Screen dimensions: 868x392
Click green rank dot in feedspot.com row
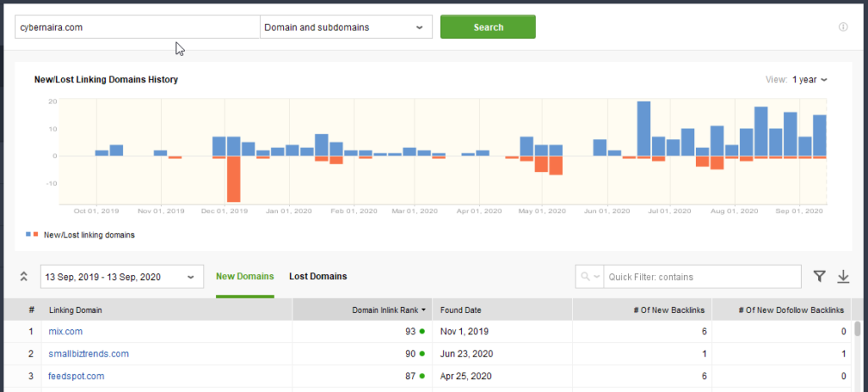[422, 376]
